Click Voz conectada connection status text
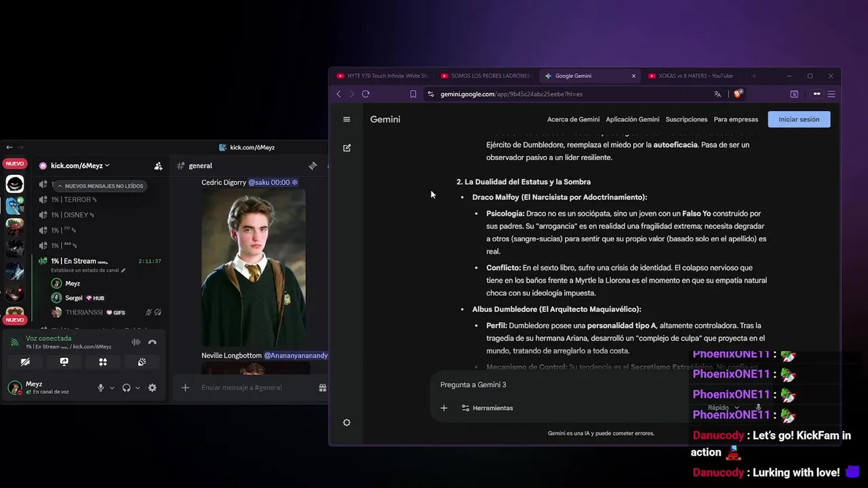 (48, 338)
